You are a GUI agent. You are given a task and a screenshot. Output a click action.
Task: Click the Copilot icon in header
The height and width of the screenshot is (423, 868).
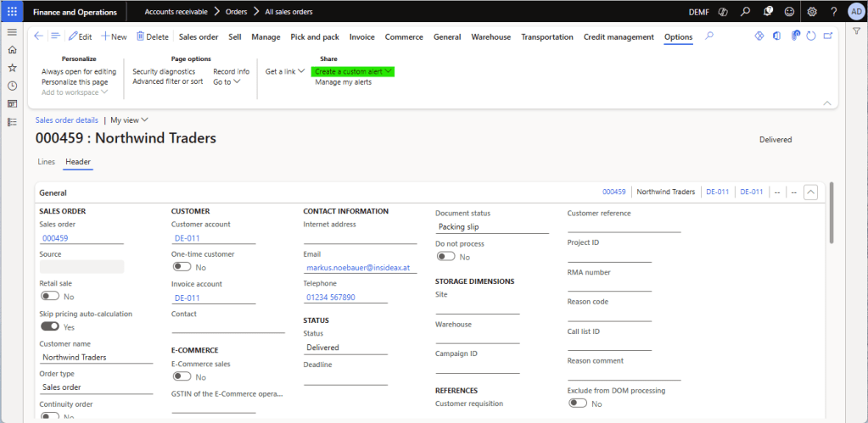point(722,12)
